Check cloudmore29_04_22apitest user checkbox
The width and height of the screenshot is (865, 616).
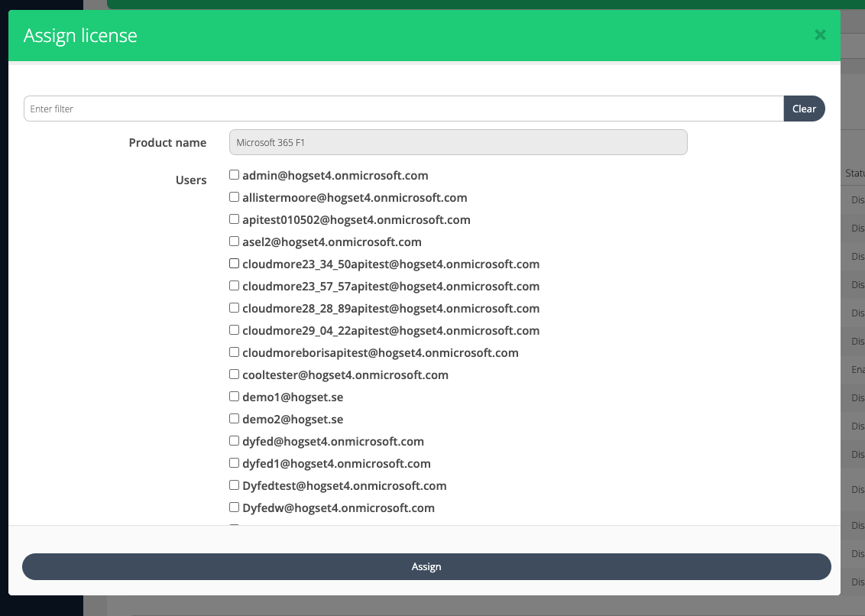[235, 330]
